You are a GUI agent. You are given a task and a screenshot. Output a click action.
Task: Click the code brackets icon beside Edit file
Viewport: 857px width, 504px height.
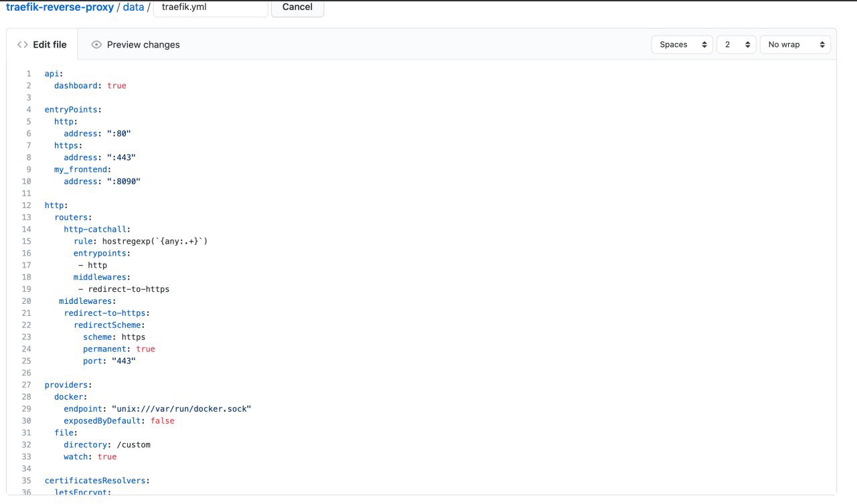pyautogui.click(x=23, y=45)
